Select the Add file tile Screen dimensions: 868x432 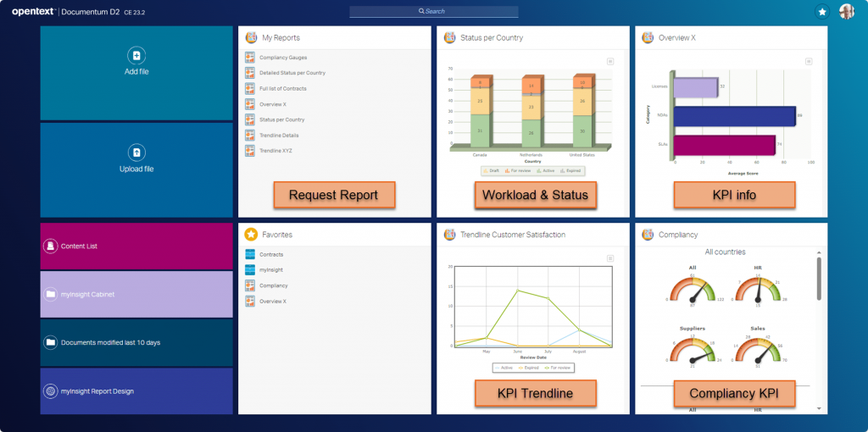[136, 73]
